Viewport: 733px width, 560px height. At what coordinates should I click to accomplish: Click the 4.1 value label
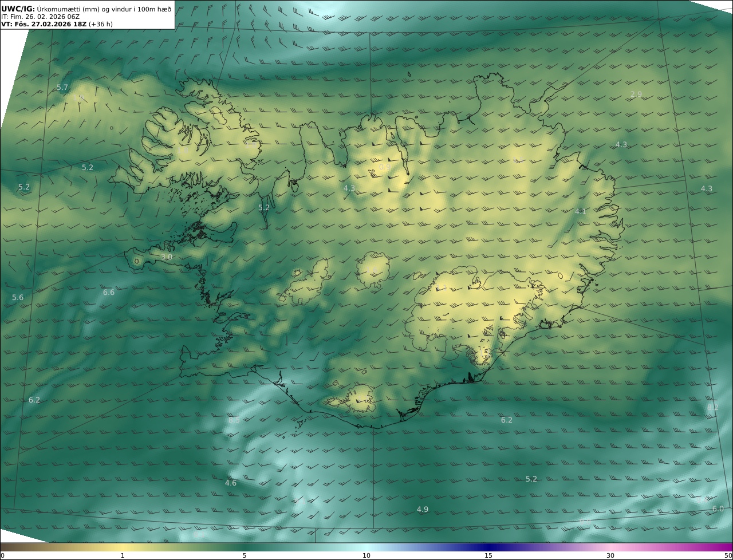580,211
